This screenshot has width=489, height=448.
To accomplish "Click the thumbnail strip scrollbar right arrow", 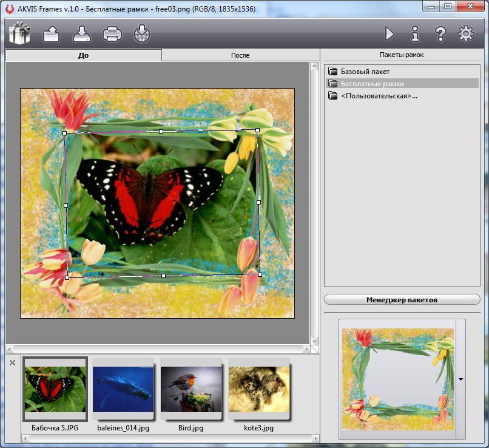I will tap(315, 439).
